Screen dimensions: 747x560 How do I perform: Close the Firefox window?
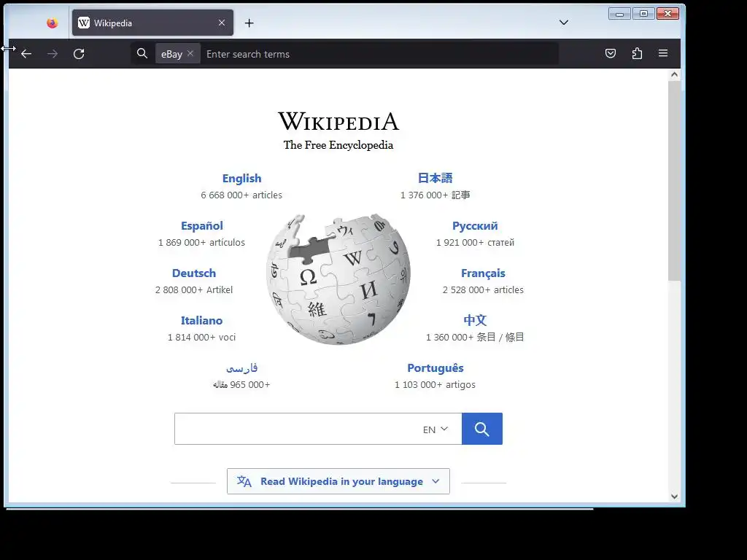tap(667, 13)
